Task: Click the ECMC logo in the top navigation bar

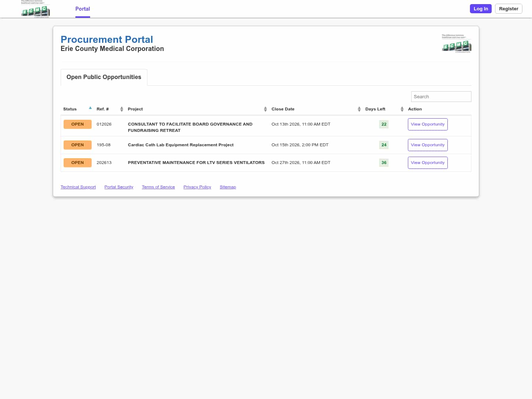Action: coord(35,9)
